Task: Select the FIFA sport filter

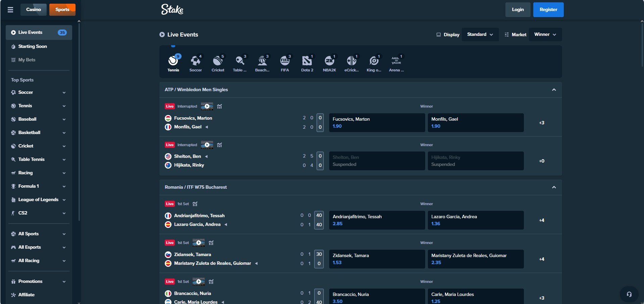Action: click(x=285, y=63)
